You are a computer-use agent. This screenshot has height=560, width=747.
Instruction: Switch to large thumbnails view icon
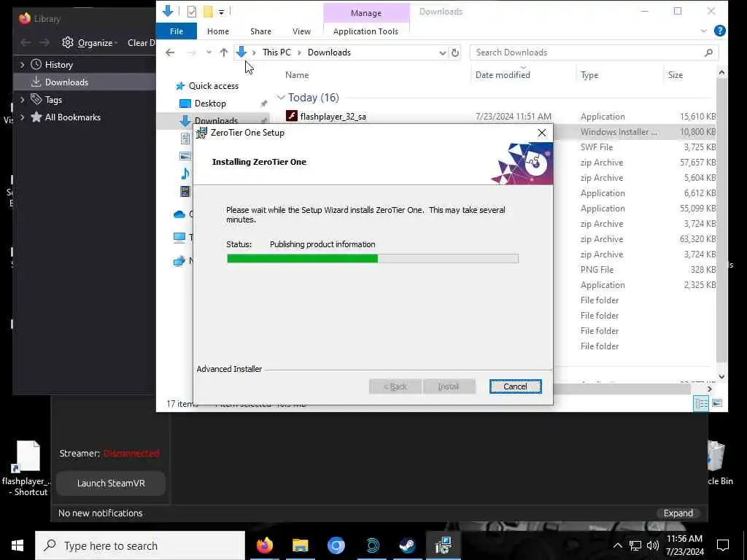click(716, 403)
